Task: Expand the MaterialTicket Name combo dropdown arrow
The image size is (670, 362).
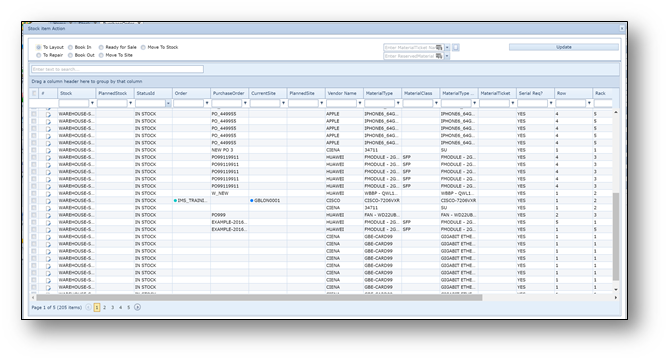Action: 447,47
